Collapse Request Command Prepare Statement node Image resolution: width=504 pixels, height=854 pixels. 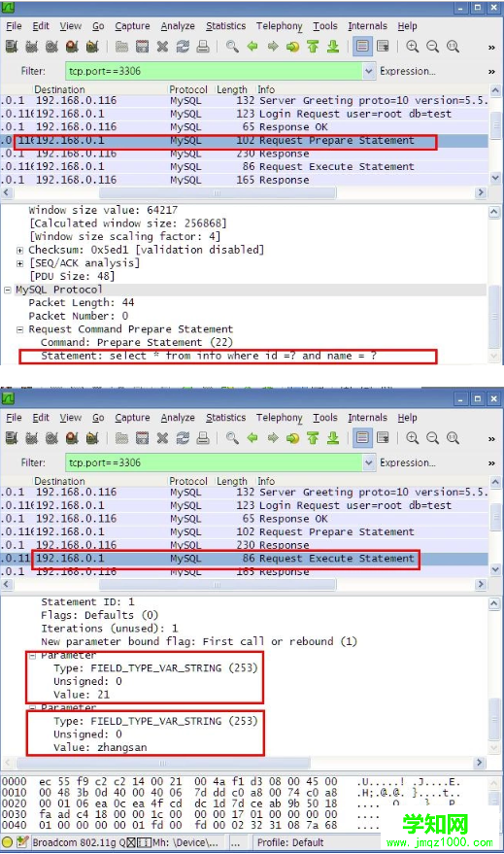20,329
